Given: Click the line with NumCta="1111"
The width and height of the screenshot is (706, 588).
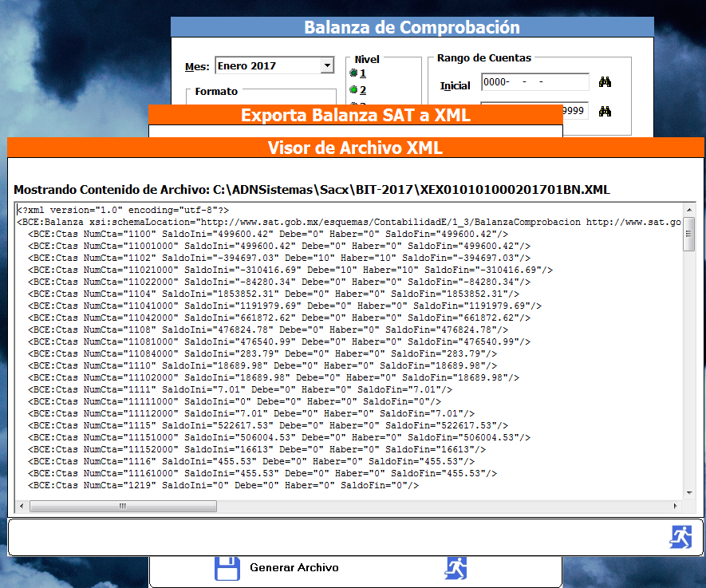Looking at the screenshot, I should pyautogui.click(x=240, y=389).
